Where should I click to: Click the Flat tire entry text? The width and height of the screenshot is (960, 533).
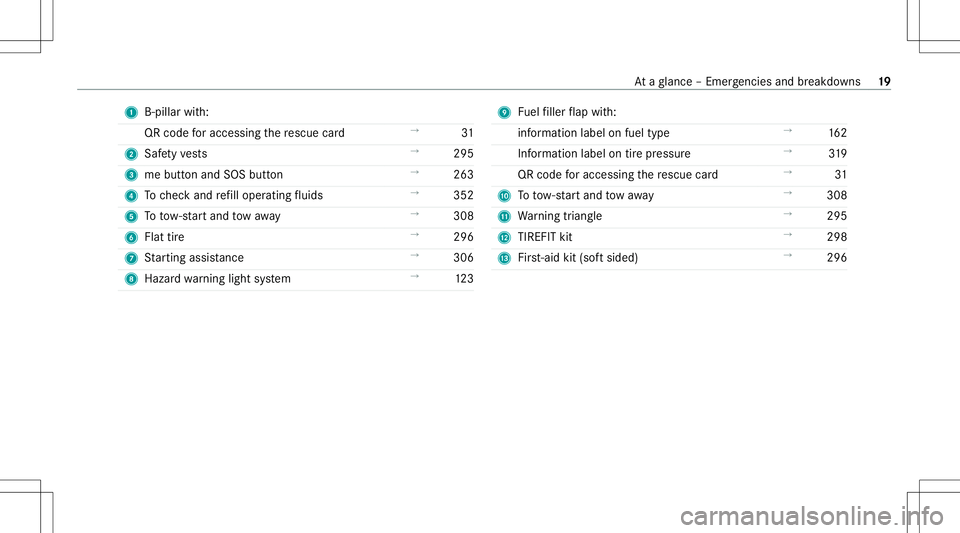point(164,237)
